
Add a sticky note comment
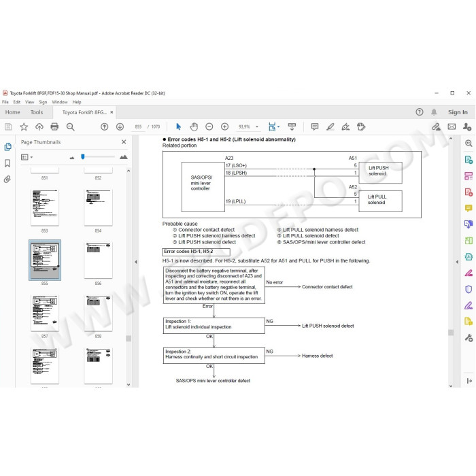[315, 126]
